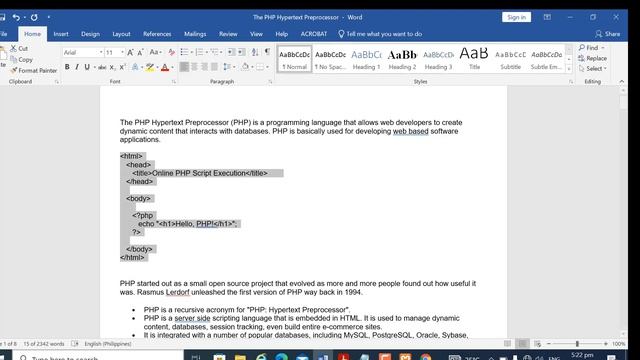This screenshot has width=640, height=360.
Task: Open the ACROBAT tab
Action: (314, 34)
